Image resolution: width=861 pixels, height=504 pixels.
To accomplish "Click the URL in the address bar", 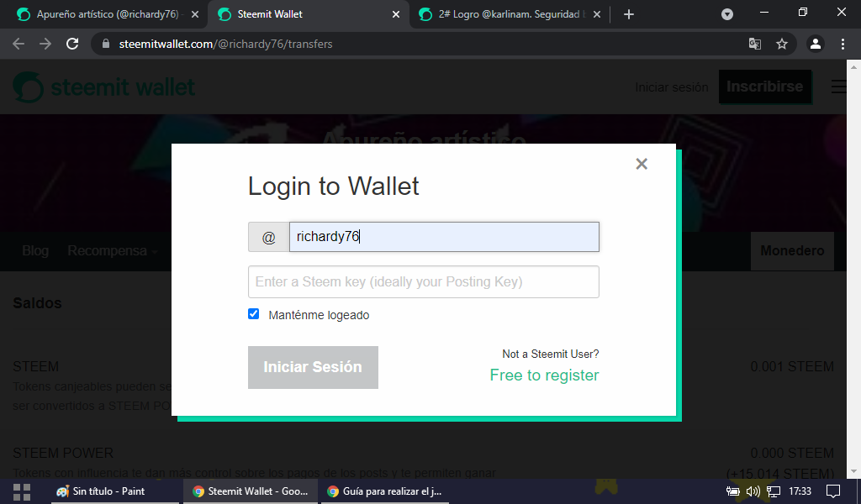I will 225,44.
